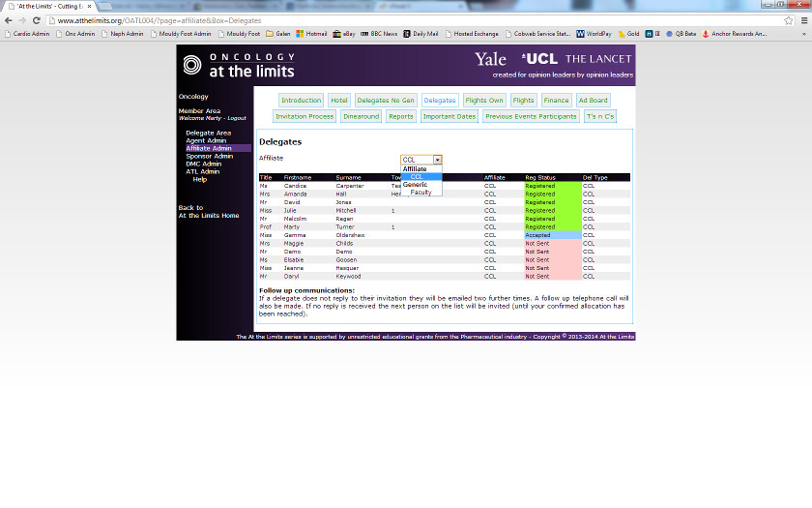
Task: Open the Delegates tab
Action: click(x=440, y=100)
